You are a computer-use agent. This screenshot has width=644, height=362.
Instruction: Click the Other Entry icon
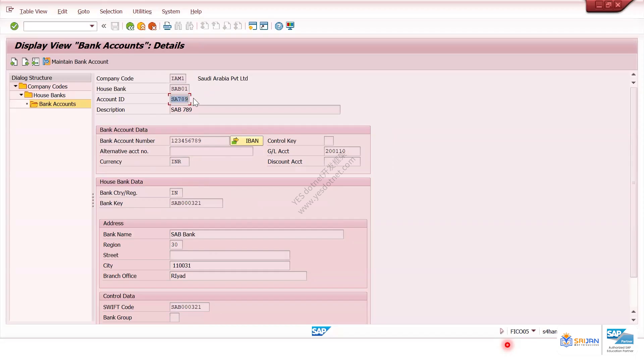point(36,62)
